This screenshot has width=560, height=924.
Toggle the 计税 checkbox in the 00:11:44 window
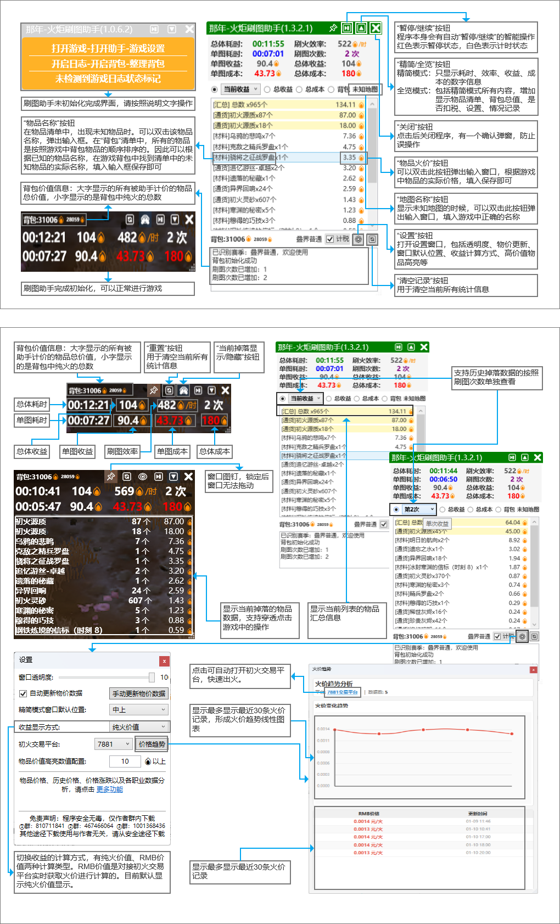tap(497, 636)
